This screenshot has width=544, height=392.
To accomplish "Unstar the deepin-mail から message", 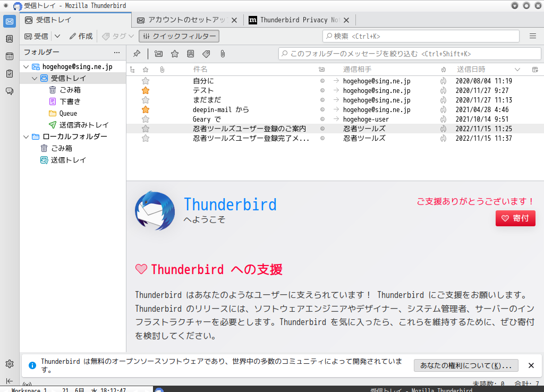I will click(x=146, y=109).
